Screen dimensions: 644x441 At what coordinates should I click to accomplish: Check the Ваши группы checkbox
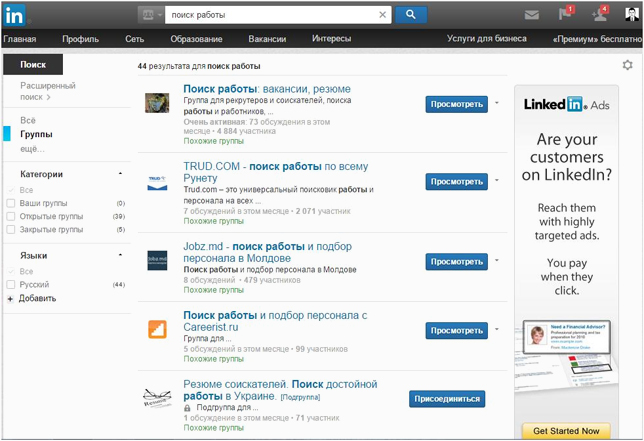pos(11,203)
